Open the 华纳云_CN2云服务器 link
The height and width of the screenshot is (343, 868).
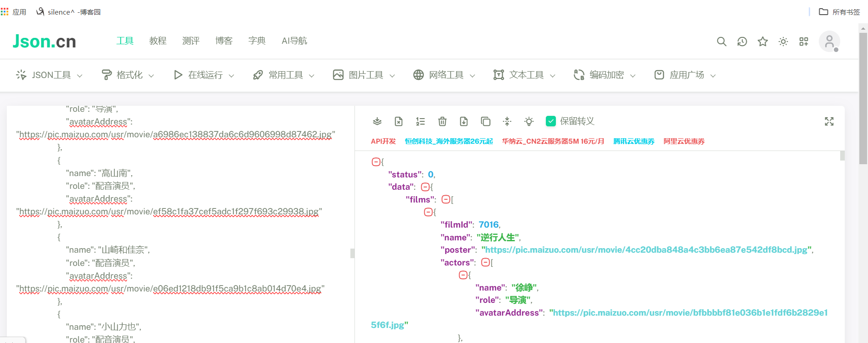coord(553,141)
